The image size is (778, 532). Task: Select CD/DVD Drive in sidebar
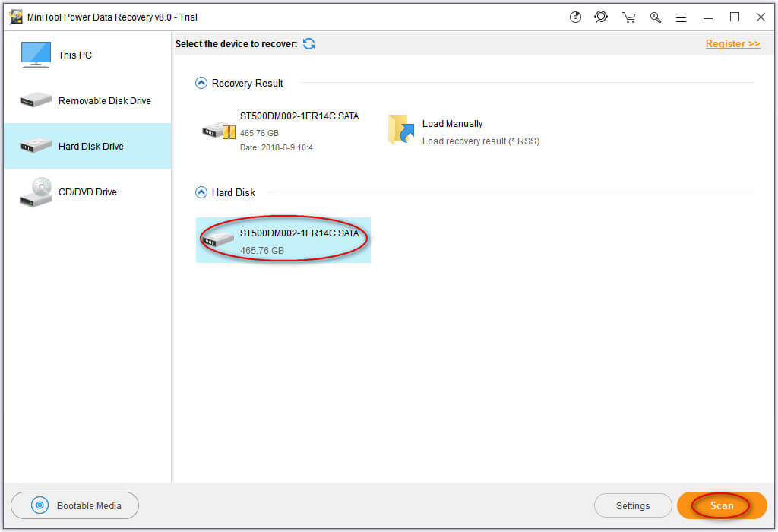coord(87,192)
